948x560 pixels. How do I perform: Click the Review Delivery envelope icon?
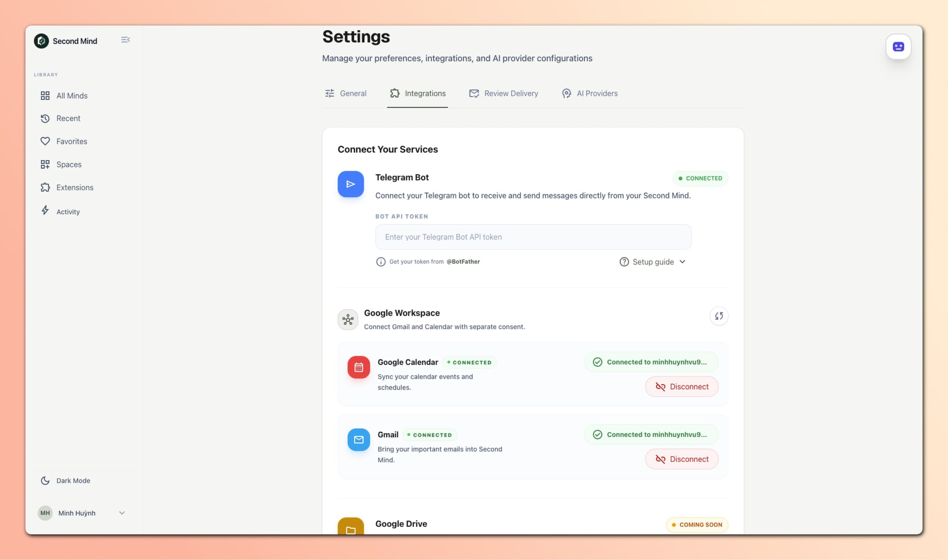point(474,93)
